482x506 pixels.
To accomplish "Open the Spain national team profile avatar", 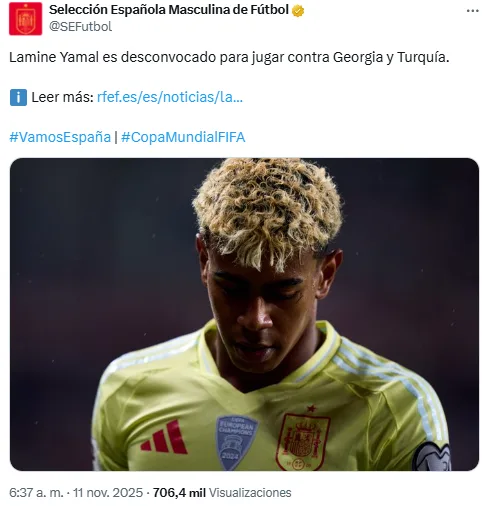I will point(25,18).
